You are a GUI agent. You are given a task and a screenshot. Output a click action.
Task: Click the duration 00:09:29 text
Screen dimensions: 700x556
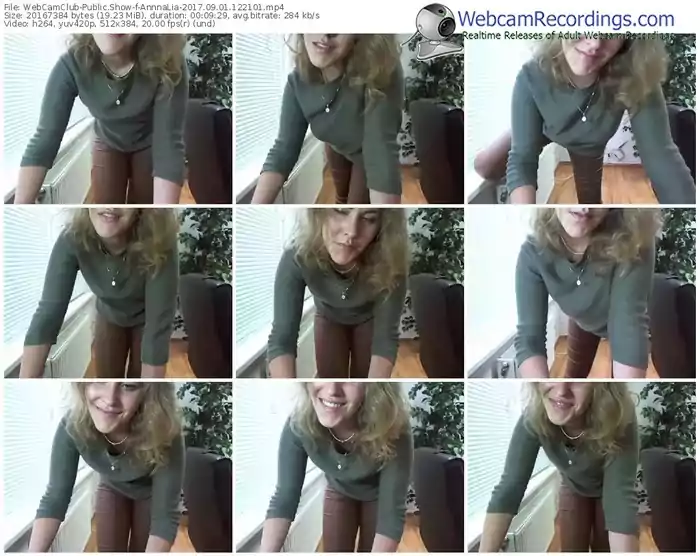tap(189, 15)
